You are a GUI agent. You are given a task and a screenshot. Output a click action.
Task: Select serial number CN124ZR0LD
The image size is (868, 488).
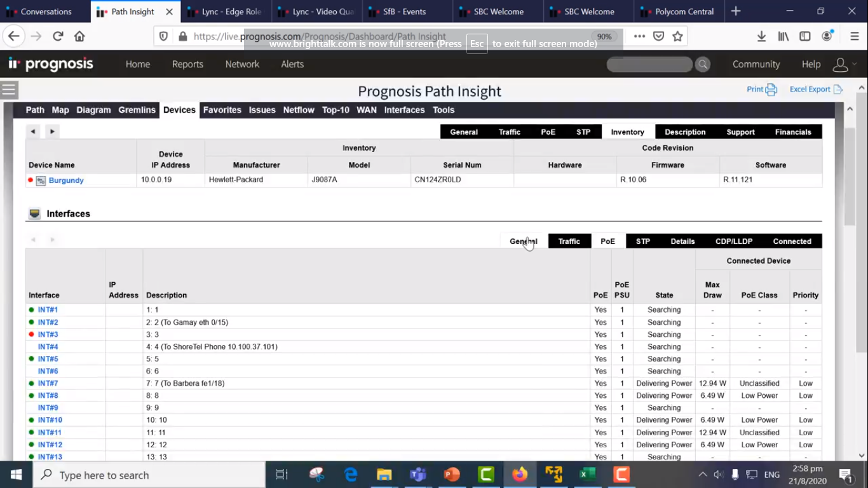438,180
